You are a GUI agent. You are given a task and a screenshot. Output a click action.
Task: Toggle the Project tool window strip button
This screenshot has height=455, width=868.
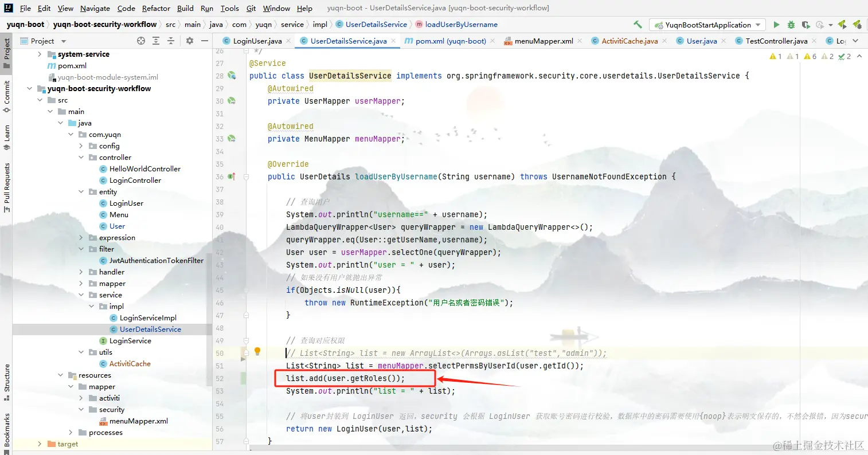point(7,53)
